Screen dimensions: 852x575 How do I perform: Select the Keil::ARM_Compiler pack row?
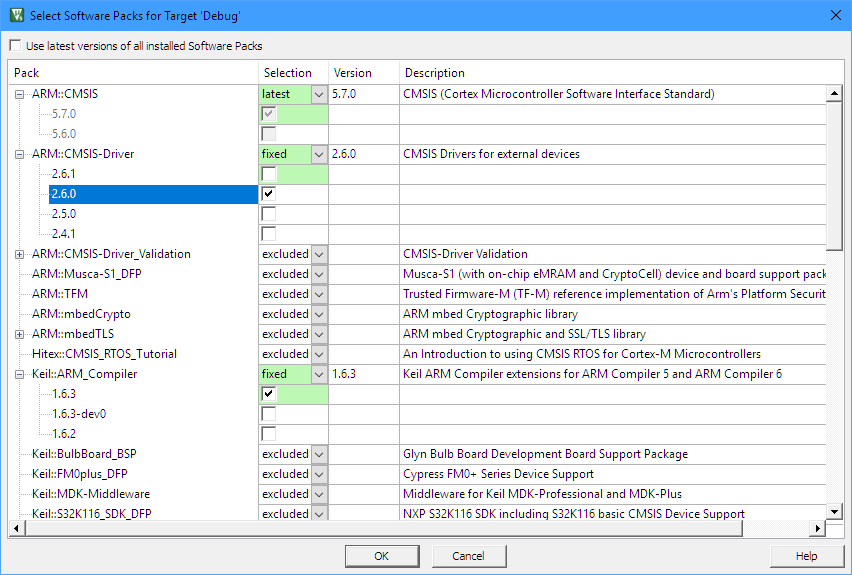pyautogui.click(x=84, y=374)
